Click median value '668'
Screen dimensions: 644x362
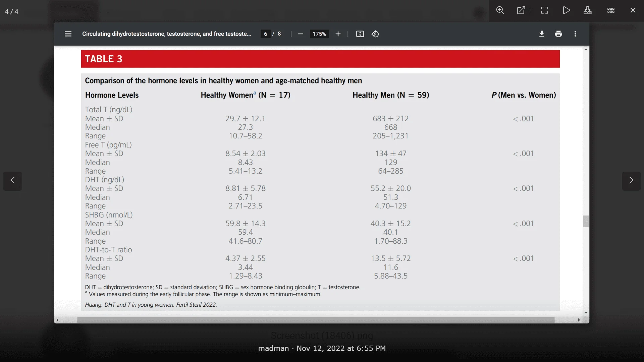coord(391,127)
